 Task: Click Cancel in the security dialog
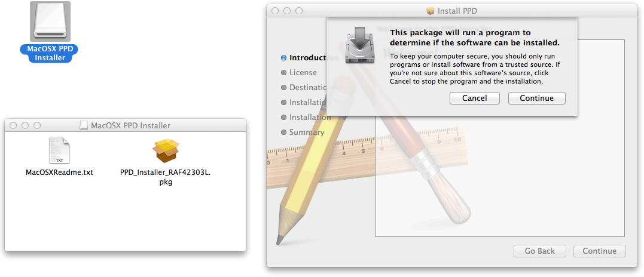474,98
